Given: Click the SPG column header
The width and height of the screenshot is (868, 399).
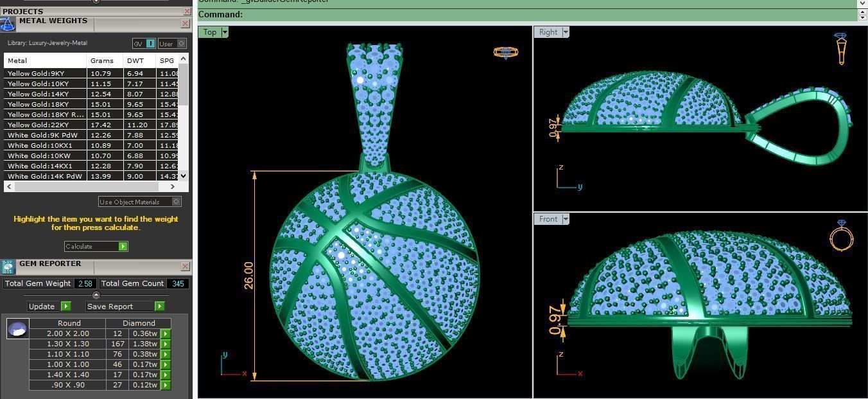Looking at the screenshot, I should point(167,60).
